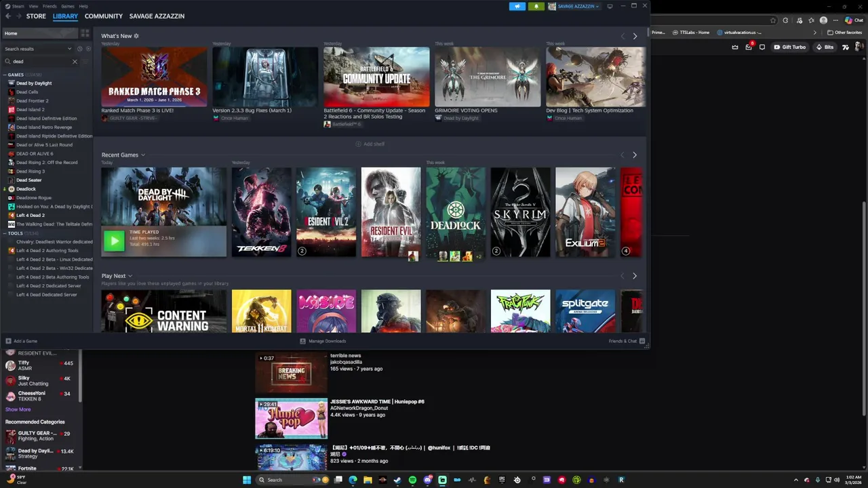Collapse the TOOLS category in library
The height and width of the screenshot is (488, 868).
click(5, 233)
